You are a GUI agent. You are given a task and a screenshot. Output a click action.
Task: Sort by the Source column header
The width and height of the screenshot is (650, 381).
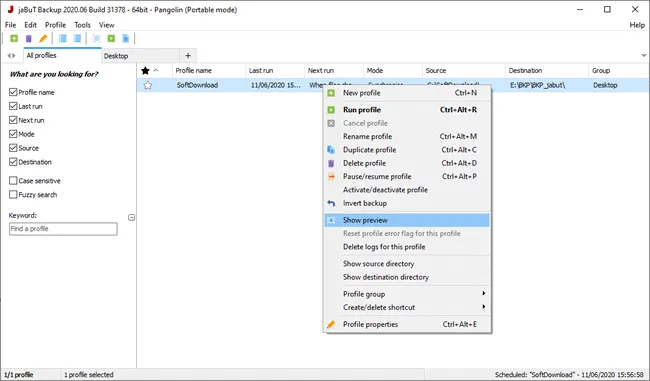tap(464, 70)
